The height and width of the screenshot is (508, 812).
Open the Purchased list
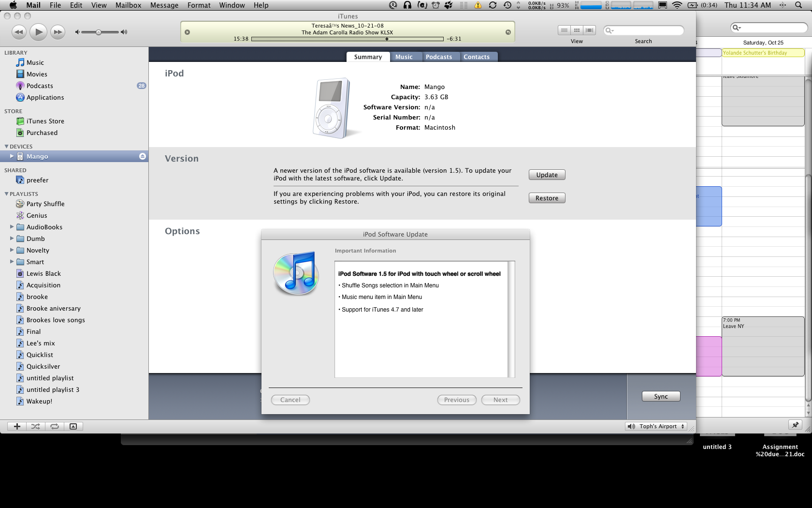pyautogui.click(x=74, y=133)
